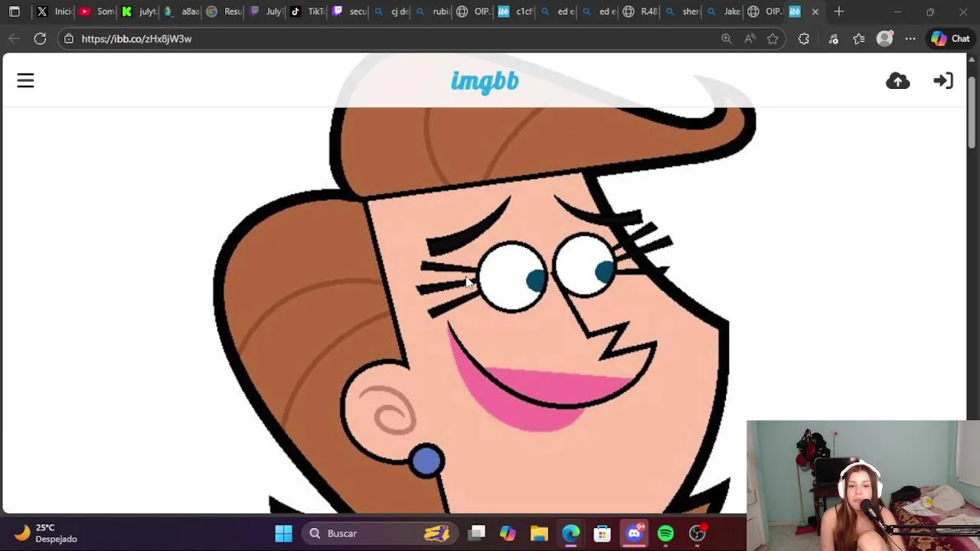
Task: Switch to the Kick 'julyt' tab
Action: [x=139, y=11]
